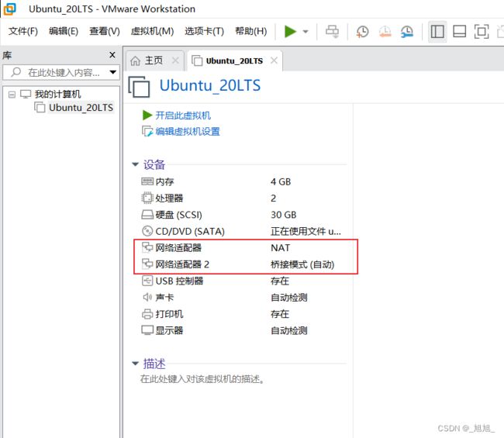Image resolution: width=504 pixels, height=438 pixels.
Task: Click the green power on toolbar button
Action: pyautogui.click(x=290, y=31)
